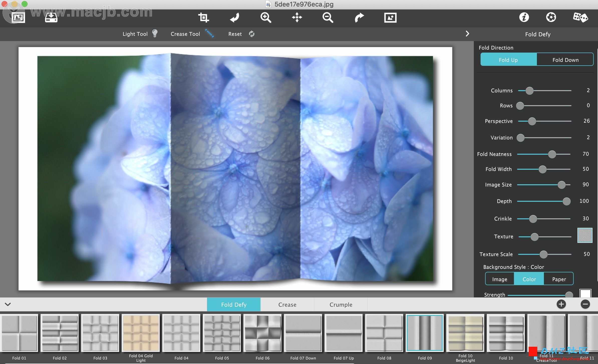Adjust the Variation slider
Viewport: 598px width, 364px height.
544,138
